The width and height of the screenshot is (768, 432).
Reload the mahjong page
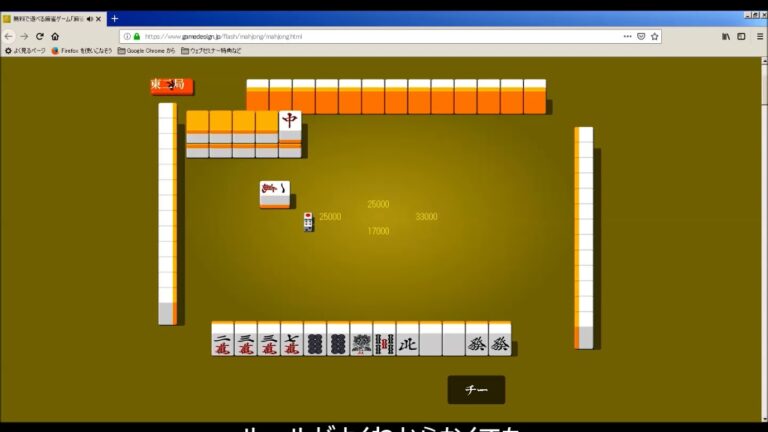[x=40, y=36]
